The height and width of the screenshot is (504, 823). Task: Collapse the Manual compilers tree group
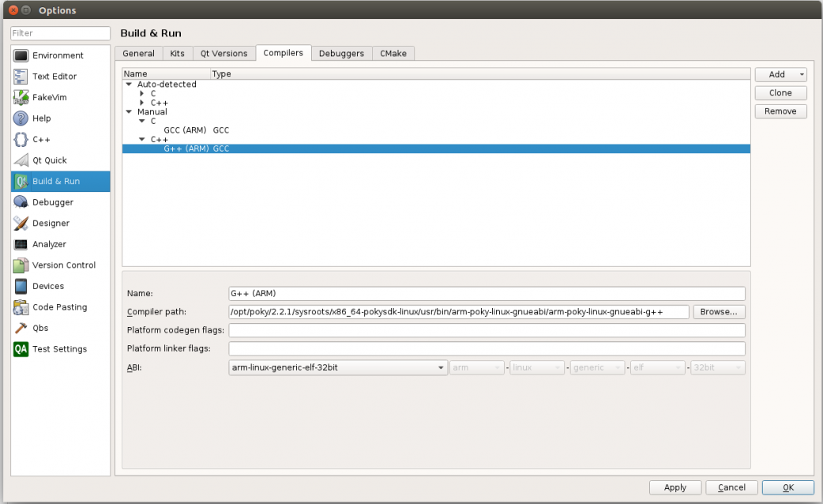(x=129, y=112)
